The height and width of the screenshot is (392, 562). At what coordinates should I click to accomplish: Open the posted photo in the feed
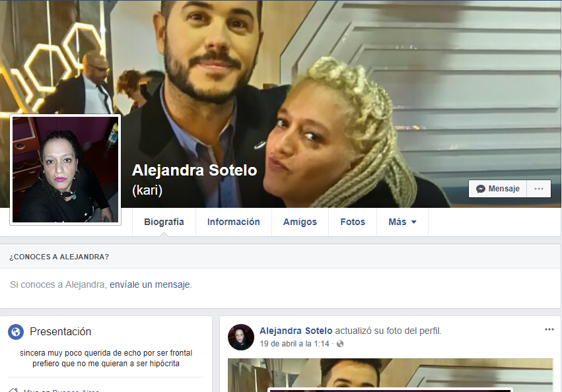click(x=390, y=375)
